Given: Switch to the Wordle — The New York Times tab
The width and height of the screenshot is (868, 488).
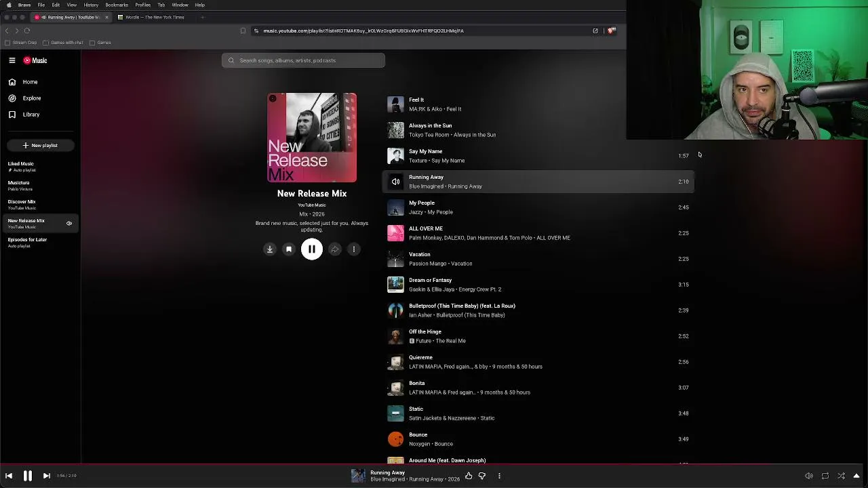Looking at the screenshot, I should tap(155, 17).
